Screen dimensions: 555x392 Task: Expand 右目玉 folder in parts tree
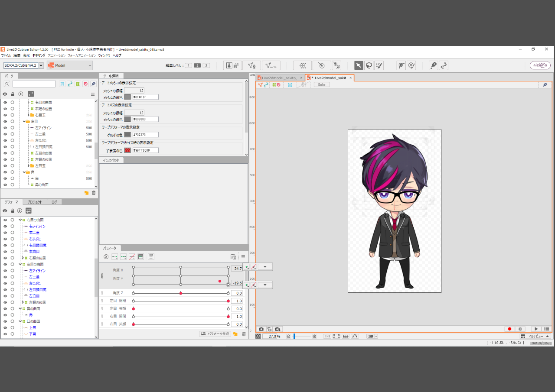[x=28, y=115]
